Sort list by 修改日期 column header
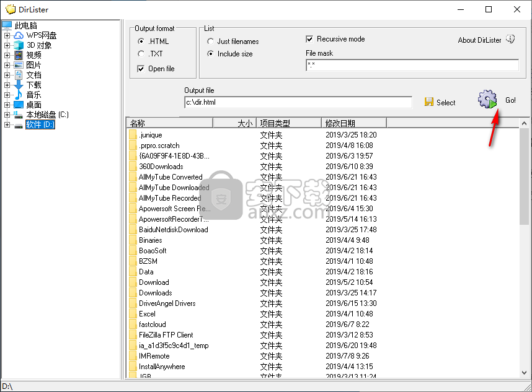 pos(353,123)
